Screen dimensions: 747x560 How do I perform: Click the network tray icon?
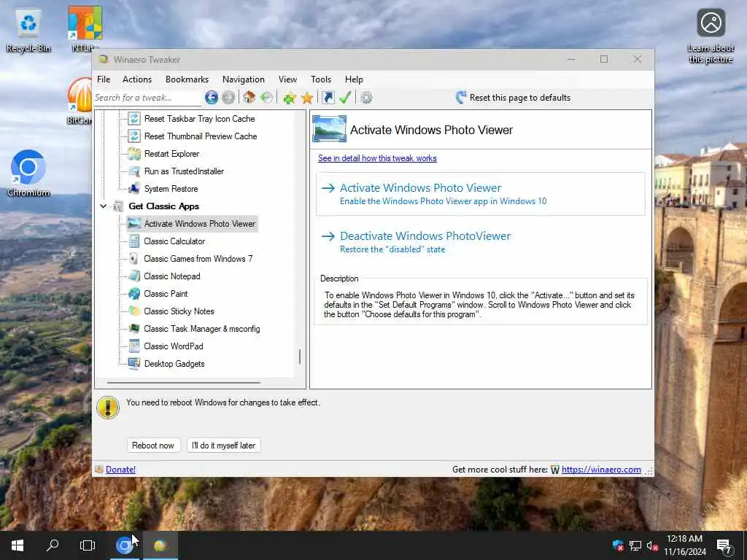635,546
